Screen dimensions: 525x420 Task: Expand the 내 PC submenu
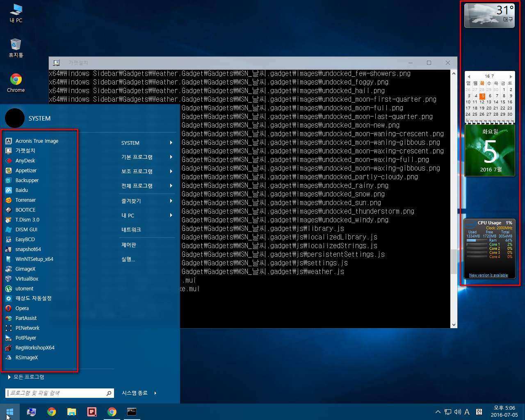146,215
